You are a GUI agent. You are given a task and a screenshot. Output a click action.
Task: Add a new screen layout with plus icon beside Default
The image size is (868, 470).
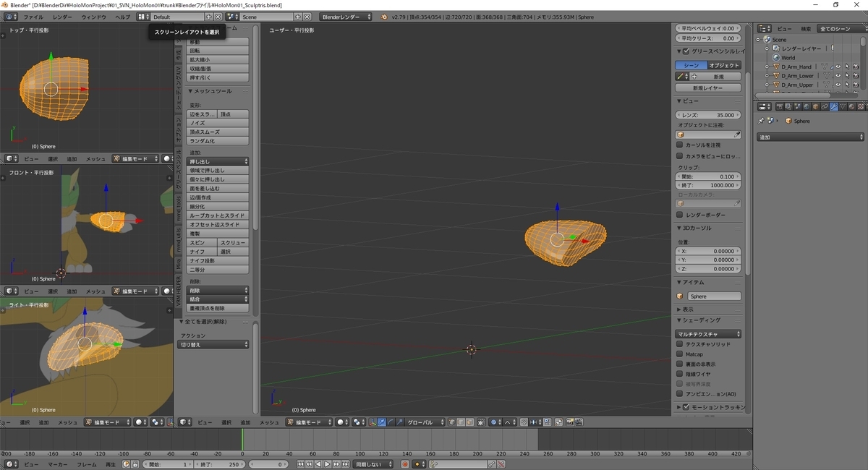(209, 16)
